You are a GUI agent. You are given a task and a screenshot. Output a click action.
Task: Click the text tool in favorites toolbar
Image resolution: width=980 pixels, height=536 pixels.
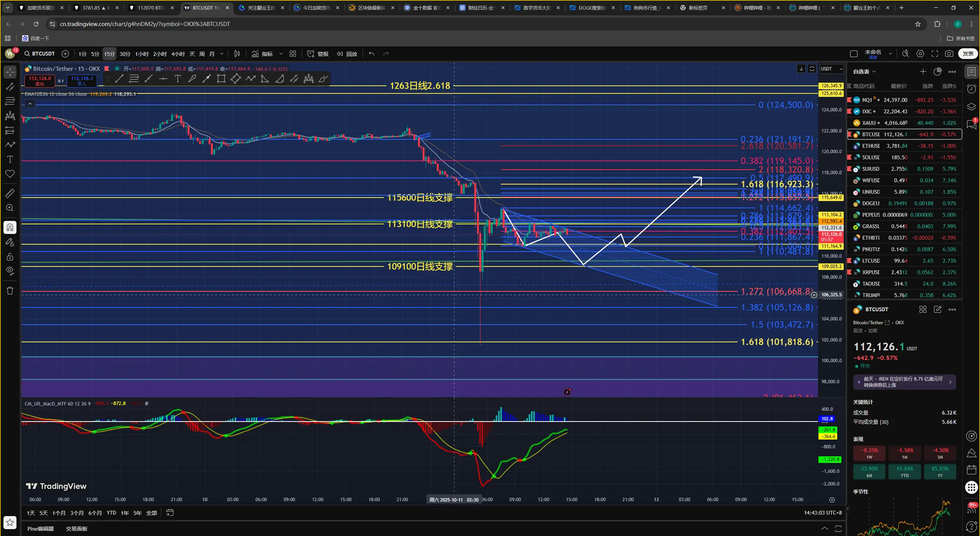coord(178,79)
